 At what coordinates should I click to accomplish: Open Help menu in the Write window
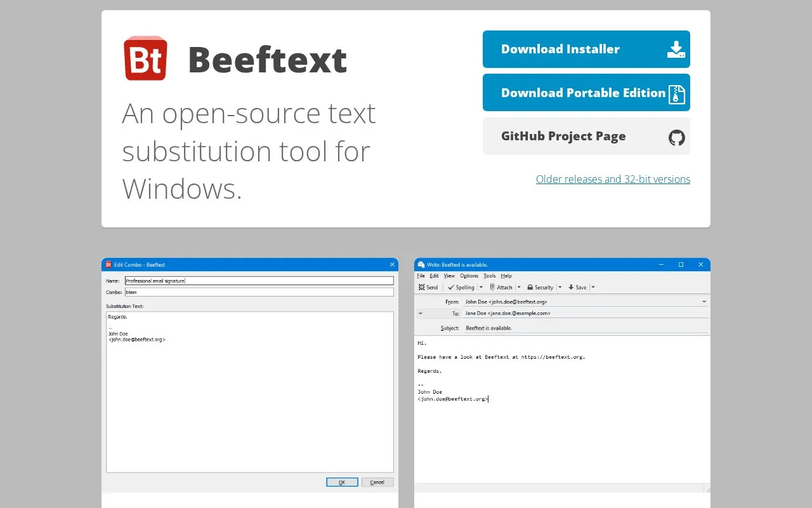coord(506,276)
